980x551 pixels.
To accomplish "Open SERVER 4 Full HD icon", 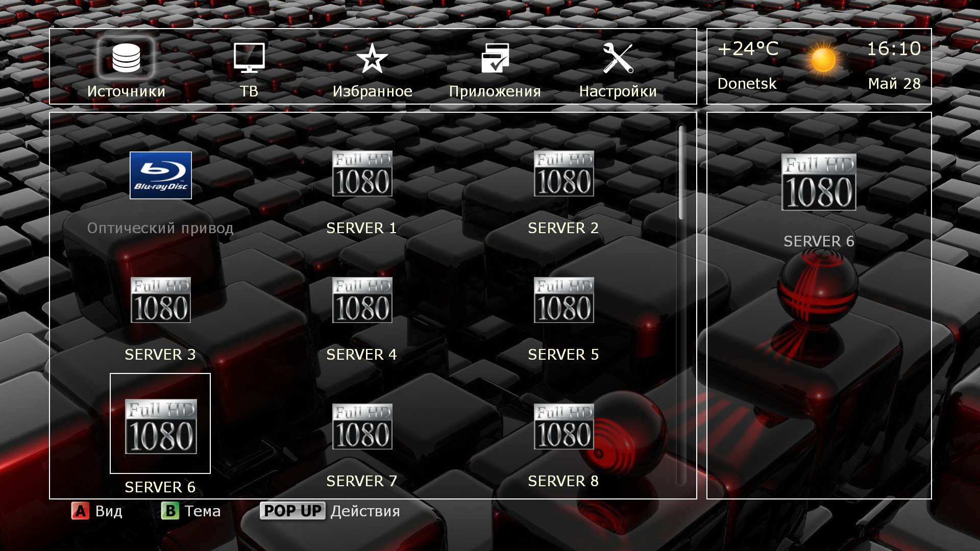I will 362,300.
